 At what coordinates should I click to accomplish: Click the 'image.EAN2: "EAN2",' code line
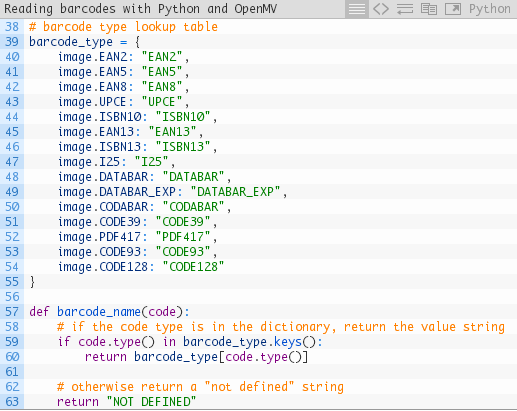[124, 57]
